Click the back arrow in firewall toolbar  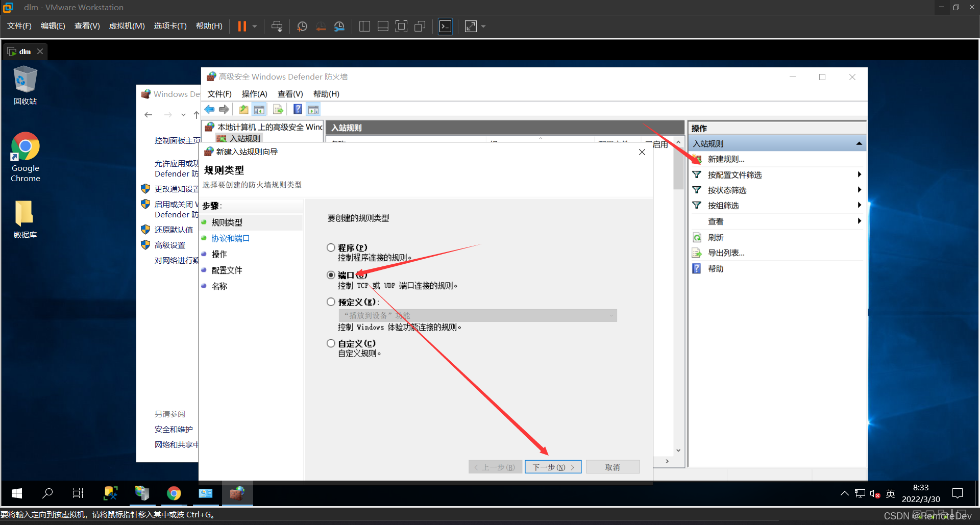pyautogui.click(x=209, y=109)
